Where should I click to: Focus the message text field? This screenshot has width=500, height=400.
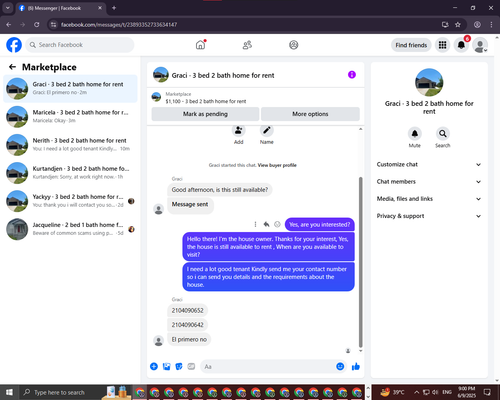pyautogui.click(x=267, y=367)
